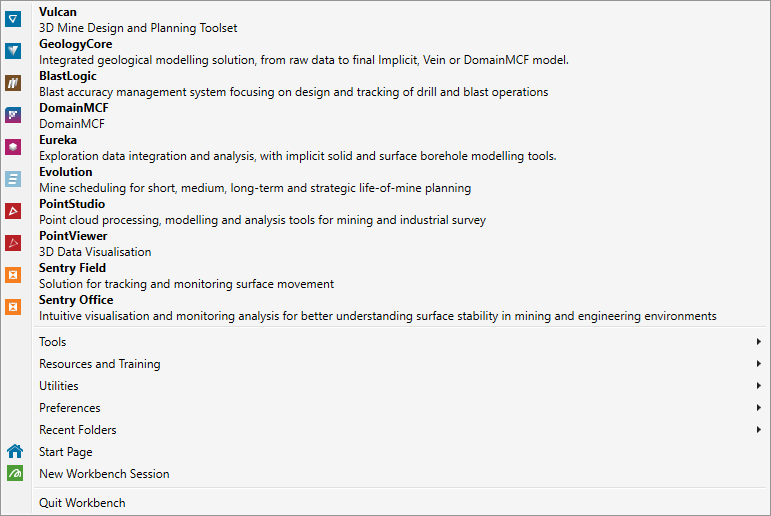
Task: Launch Sentry Office via its title text
Action: click(76, 300)
